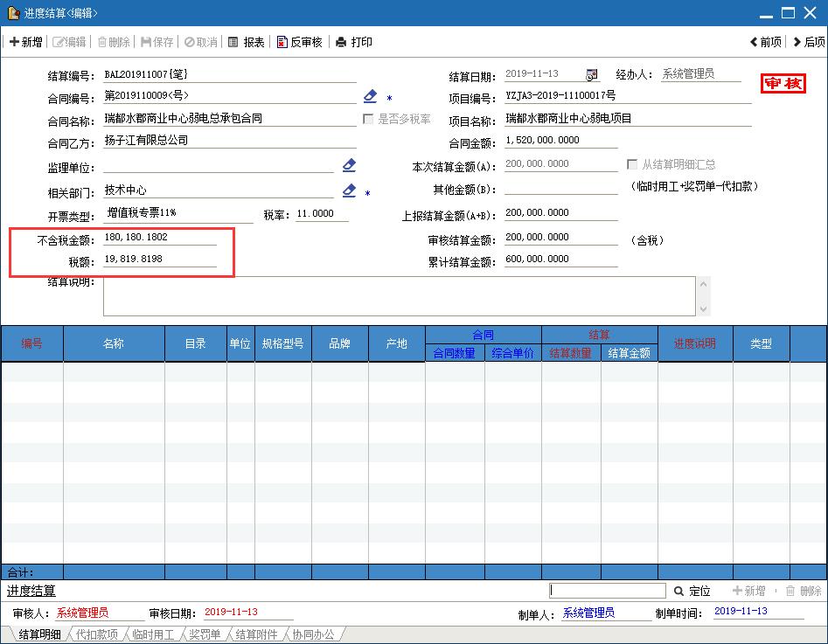Click edit icon beside 相关部门 field
The width and height of the screenshot is (828, 644).
(x=350, y=190)
